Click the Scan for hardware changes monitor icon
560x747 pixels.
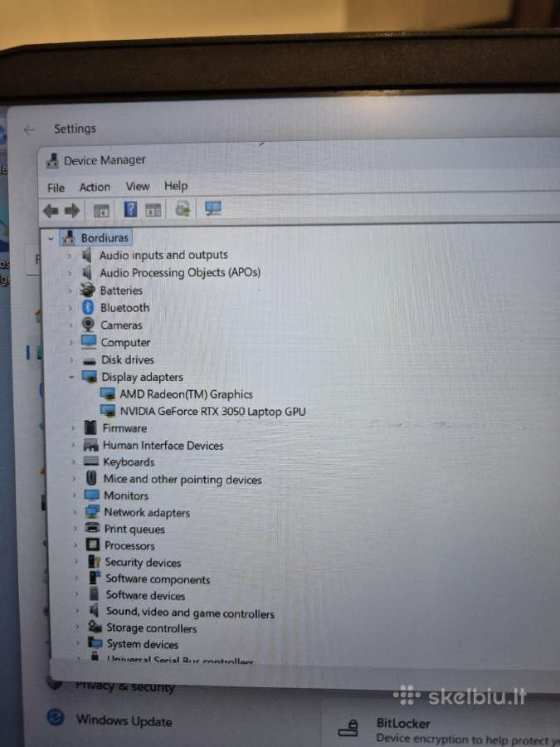coord(213,208)
